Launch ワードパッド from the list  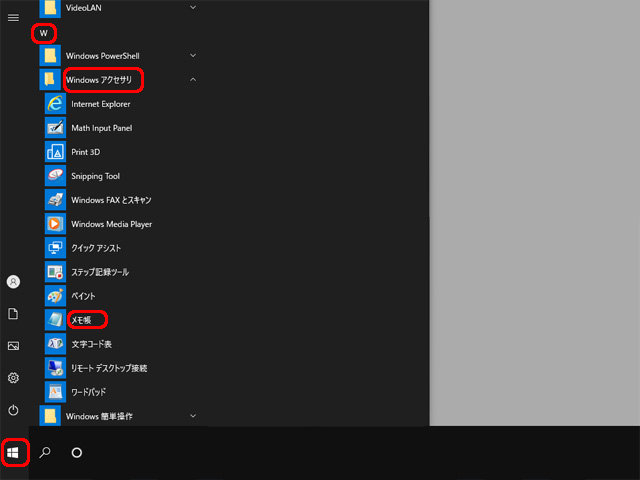[89, 392]
